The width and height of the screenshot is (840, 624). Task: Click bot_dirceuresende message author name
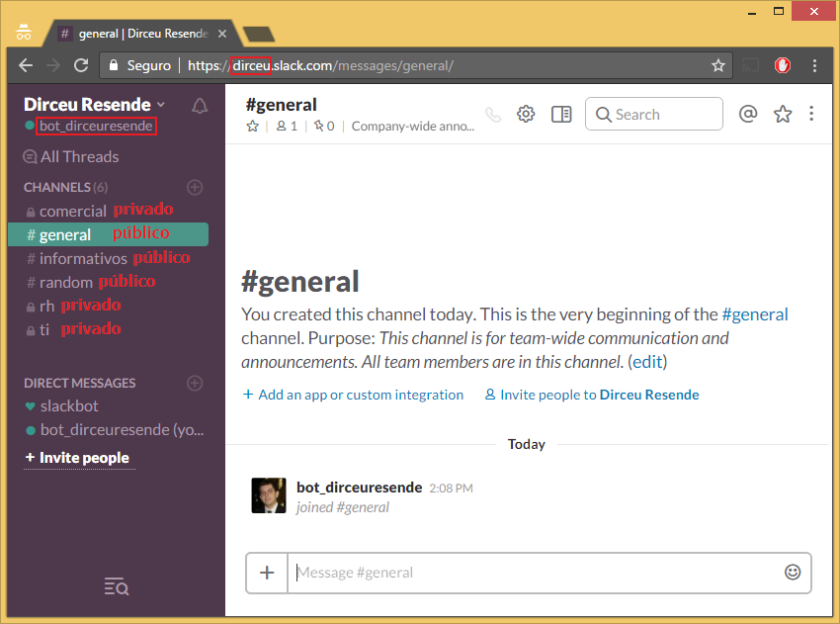[360, 488]
